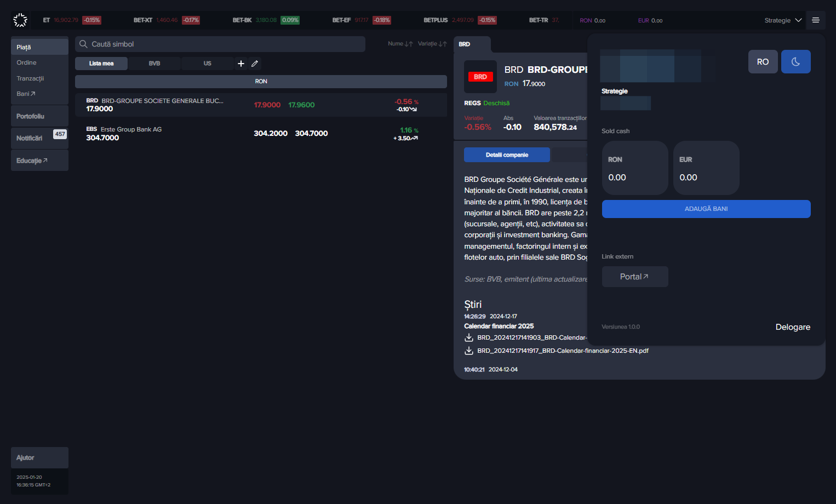Focus the Caută simbol search field
The width and height of the screenshot is (836, 504).
(x=220, y=44)
